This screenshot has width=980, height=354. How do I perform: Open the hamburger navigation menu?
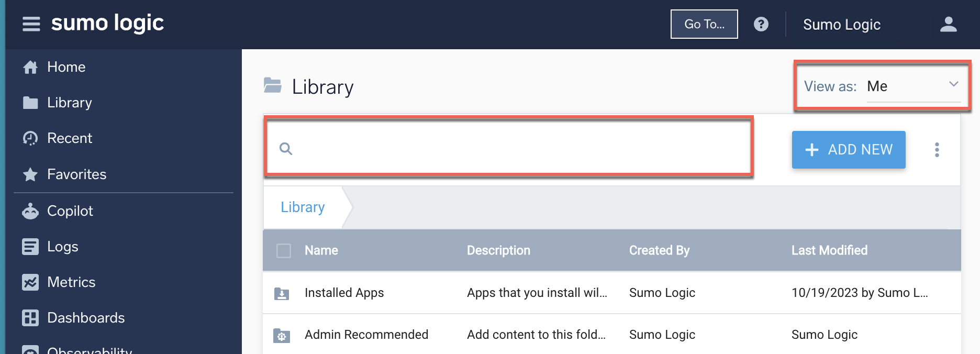point(31,24)
